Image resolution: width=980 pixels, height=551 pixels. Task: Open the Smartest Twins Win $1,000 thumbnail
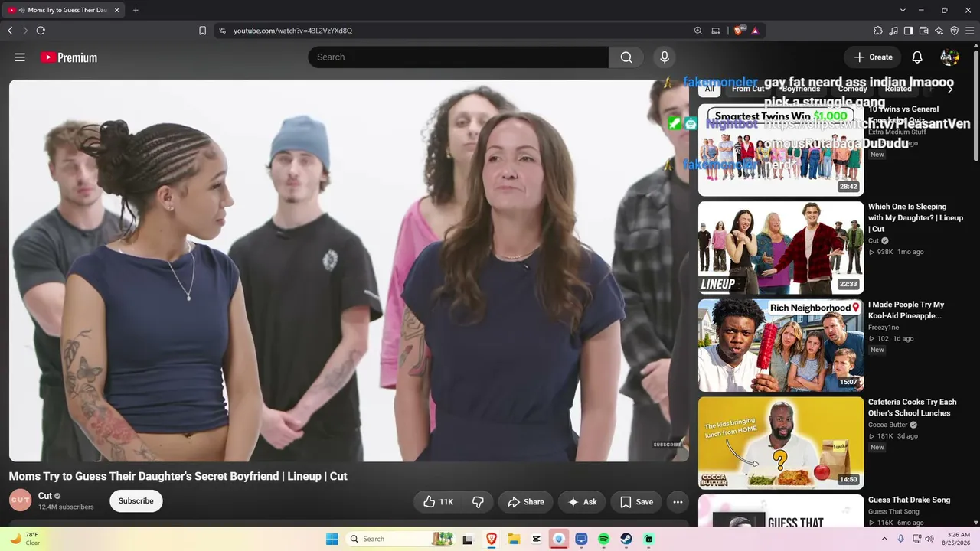781,150
